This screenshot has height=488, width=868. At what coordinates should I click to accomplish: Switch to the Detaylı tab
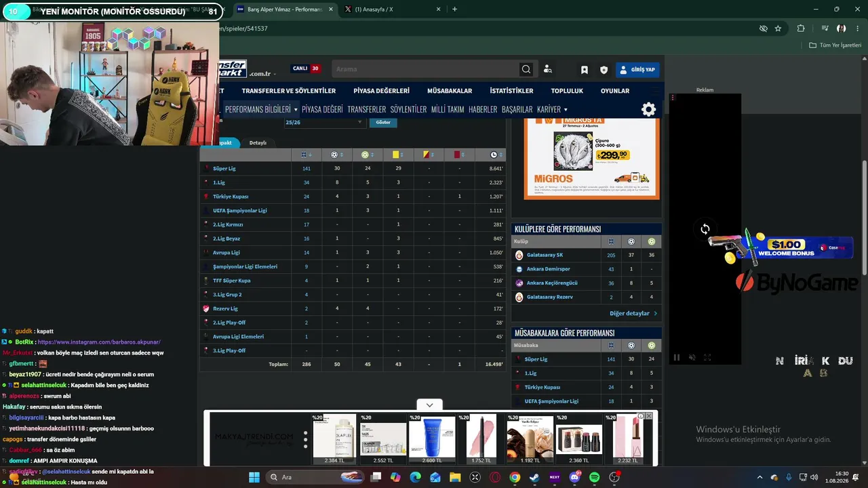click(x=258, y=143)
